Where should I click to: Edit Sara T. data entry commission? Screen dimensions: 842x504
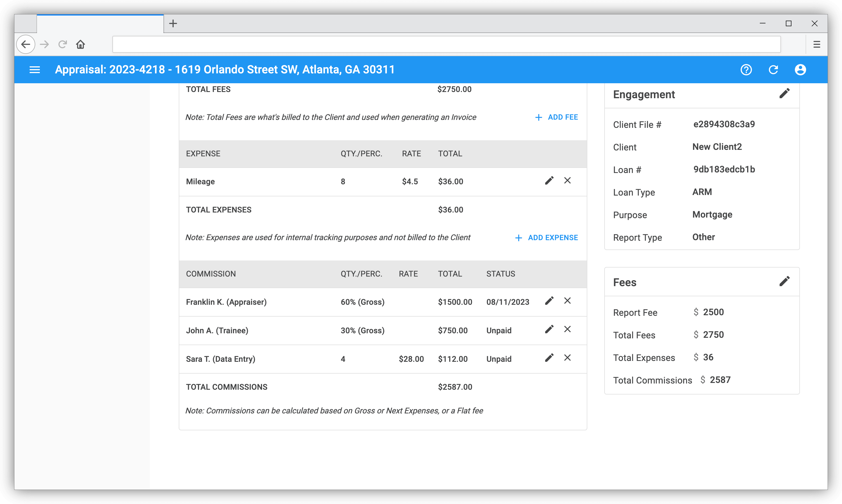click(549, 358)
